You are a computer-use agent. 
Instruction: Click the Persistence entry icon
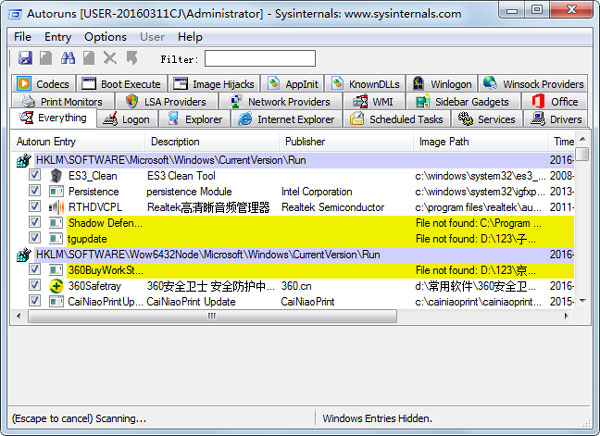pos(56,191)
